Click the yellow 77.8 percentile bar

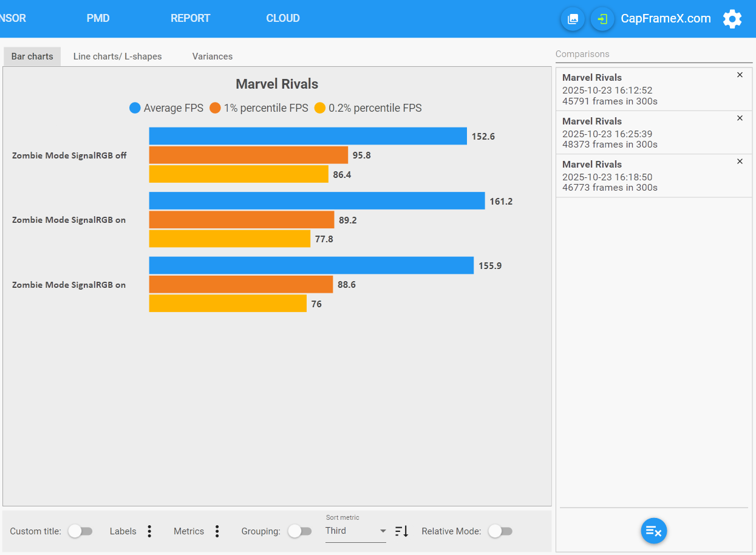coord(230,239)
